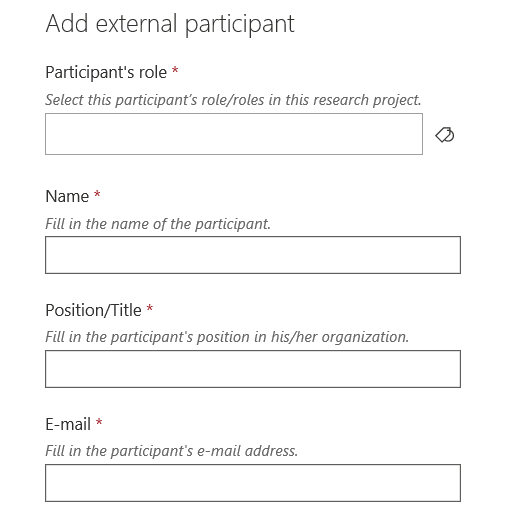Click into the E-mail input field
Screen dimensions: 512x516
(253, 483)
